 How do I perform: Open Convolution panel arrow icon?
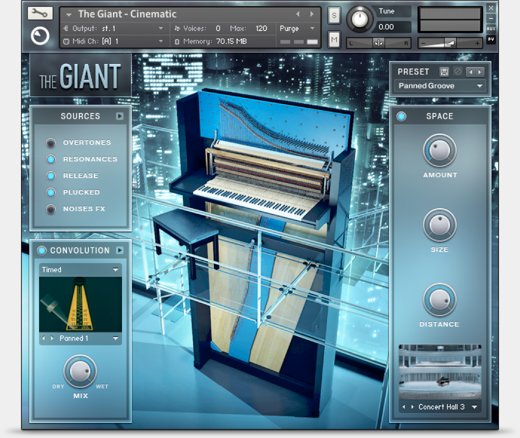click(120, 250)
